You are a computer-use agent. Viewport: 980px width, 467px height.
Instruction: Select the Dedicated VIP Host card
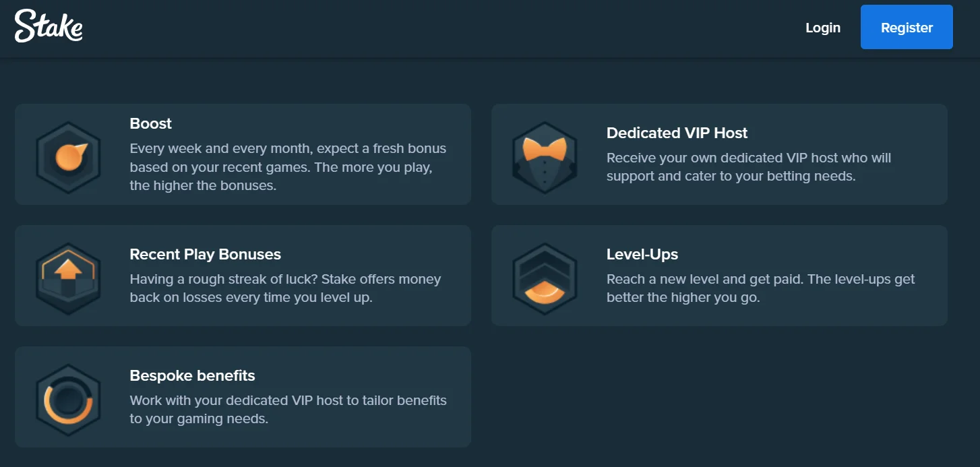click(x=718, y=154)
